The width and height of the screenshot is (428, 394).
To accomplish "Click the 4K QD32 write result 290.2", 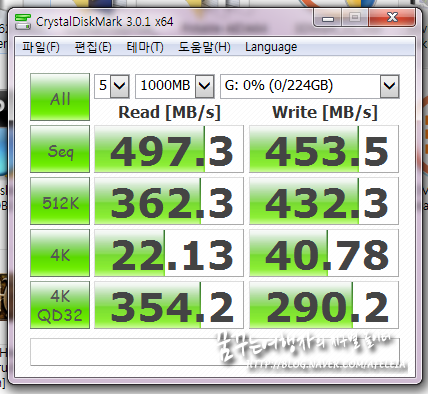I will 324,305.
